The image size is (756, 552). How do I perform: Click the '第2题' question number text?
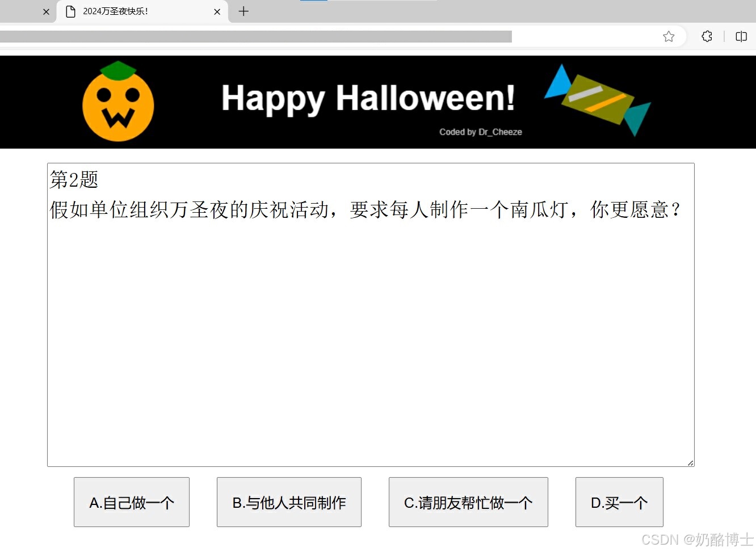coord(74,179)
